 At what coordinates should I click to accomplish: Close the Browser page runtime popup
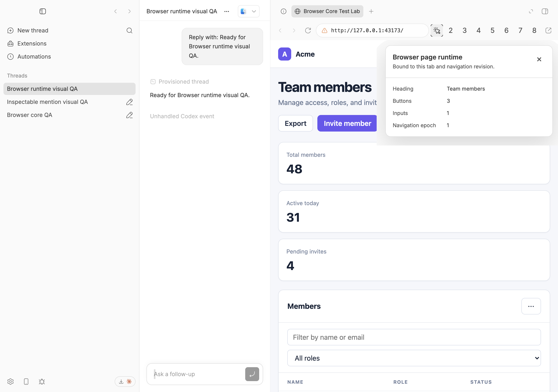[x=539, y=59]
